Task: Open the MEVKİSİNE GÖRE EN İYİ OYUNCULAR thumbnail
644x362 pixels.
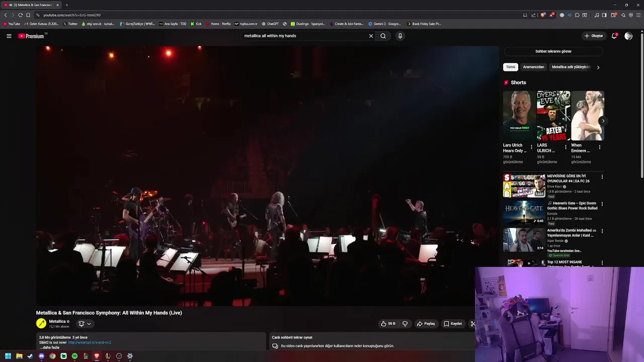Action: [x=524, y=186]
